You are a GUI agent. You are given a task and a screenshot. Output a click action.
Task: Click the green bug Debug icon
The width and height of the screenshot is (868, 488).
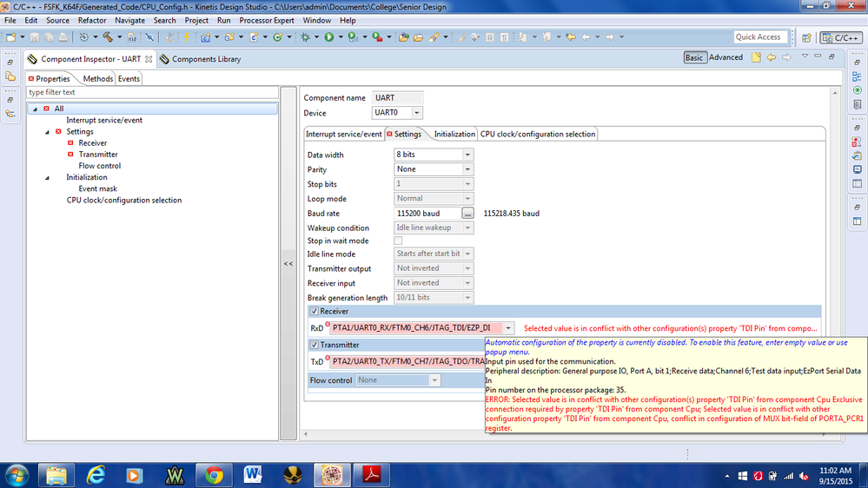coord(305,37)
